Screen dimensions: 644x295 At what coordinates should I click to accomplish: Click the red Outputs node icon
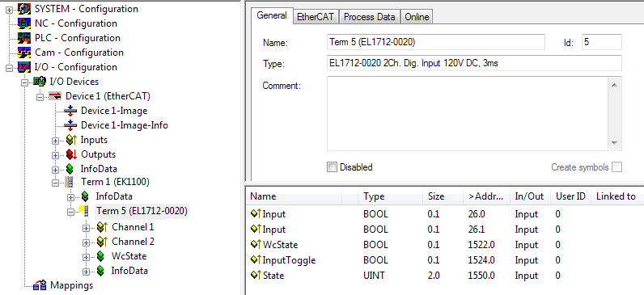coord(71,154)
